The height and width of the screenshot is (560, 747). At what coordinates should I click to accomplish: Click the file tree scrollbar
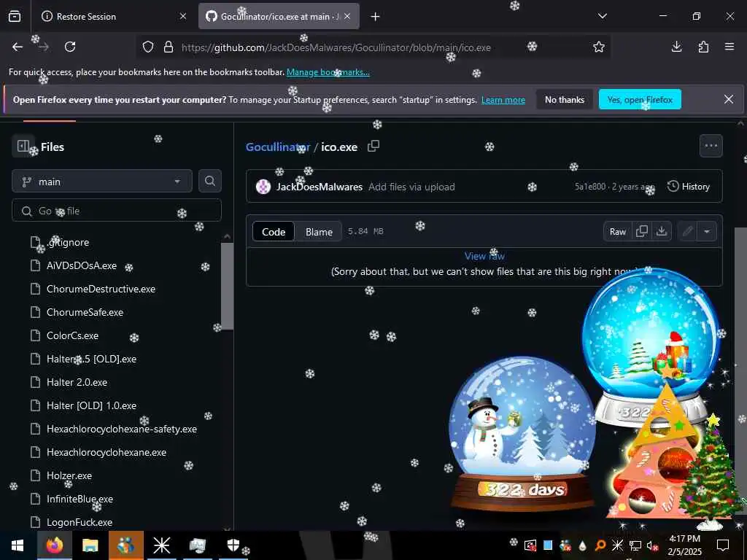click(228, 286)
